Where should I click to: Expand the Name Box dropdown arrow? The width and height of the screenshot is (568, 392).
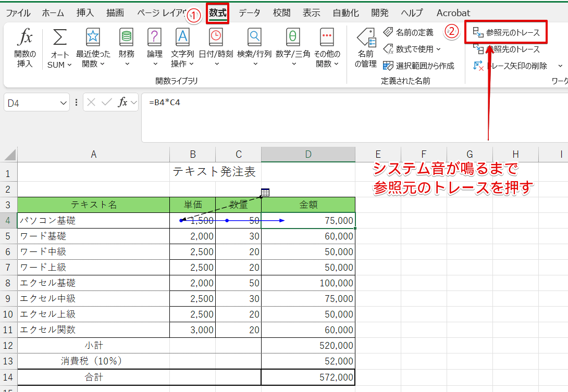(x=64, y=103)
